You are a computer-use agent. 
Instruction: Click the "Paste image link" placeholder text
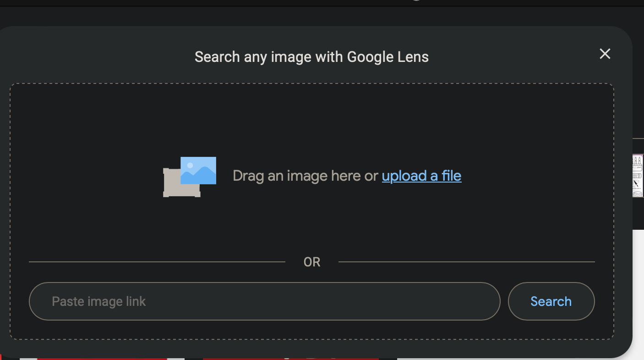(x=99, y=301)
